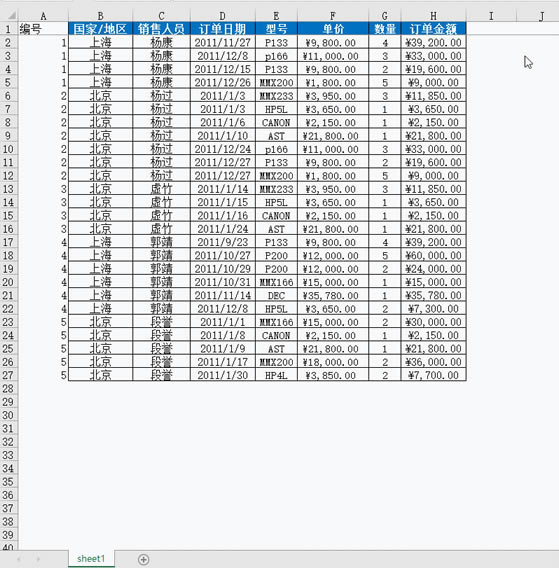Select column C header

[x=161, y=16]
